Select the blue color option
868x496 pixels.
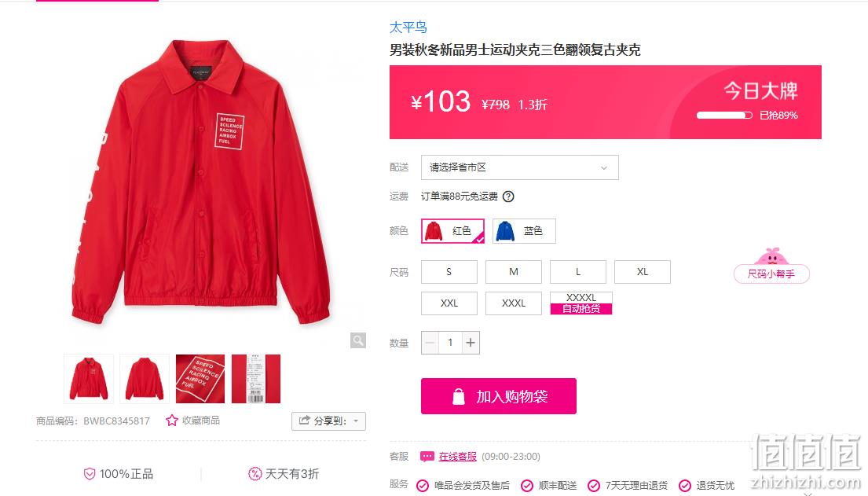click(x=524, y=231)
